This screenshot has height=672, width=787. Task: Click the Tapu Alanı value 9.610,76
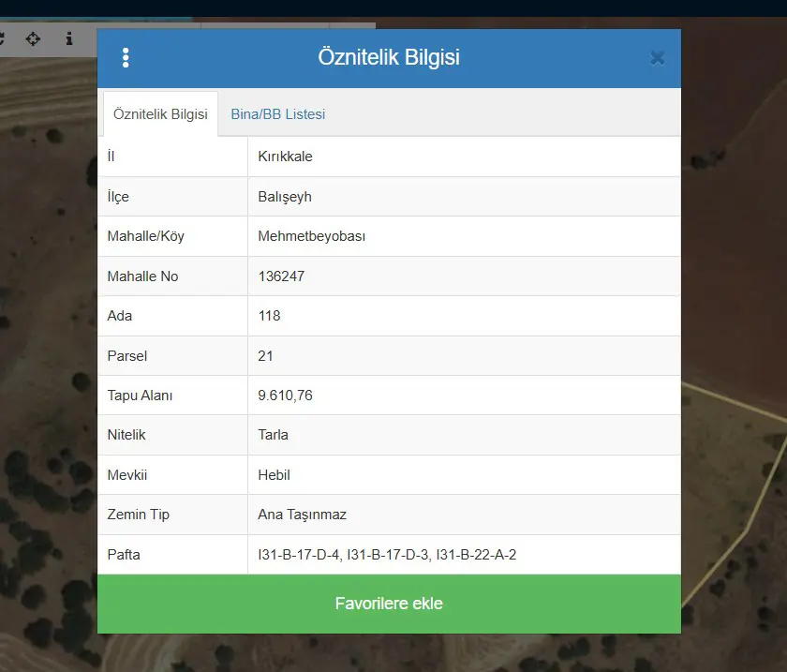[285, 396]
